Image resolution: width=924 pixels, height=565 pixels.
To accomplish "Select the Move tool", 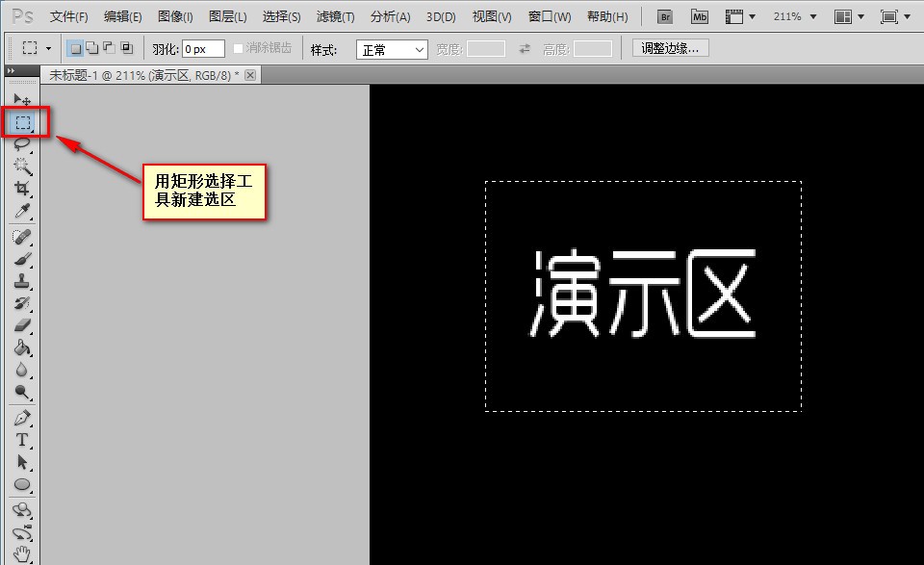I will 22,100.
